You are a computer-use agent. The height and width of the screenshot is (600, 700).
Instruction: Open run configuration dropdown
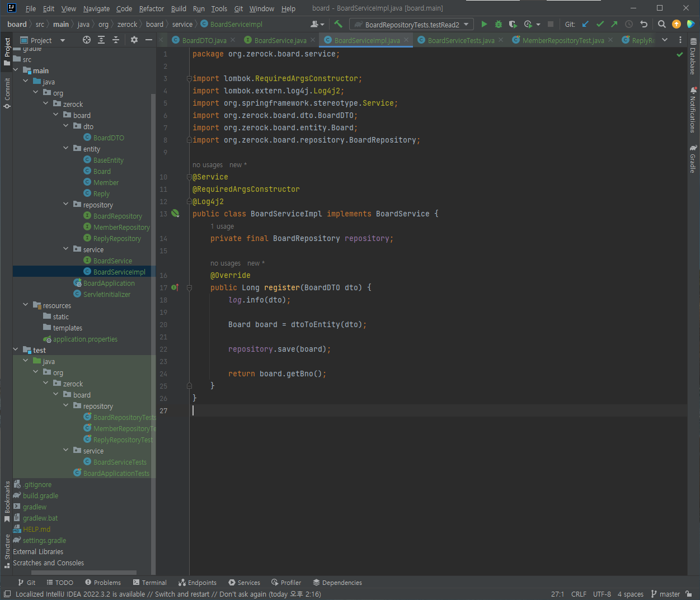tap(411, 24)
